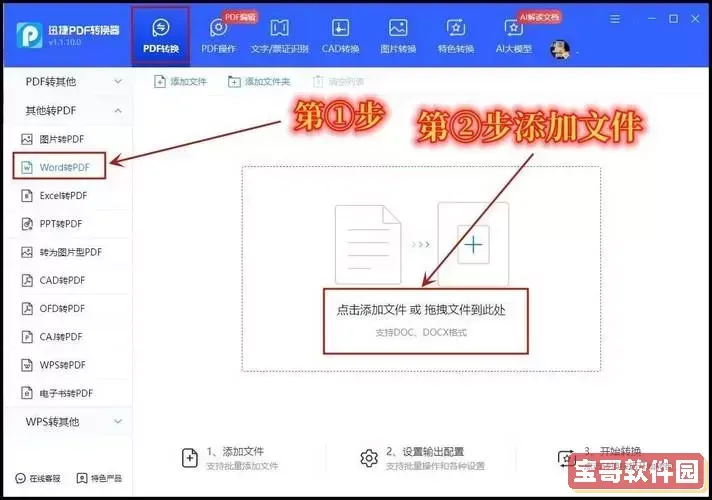Click the 添加文件夹 toolbar button

point(260,81)
